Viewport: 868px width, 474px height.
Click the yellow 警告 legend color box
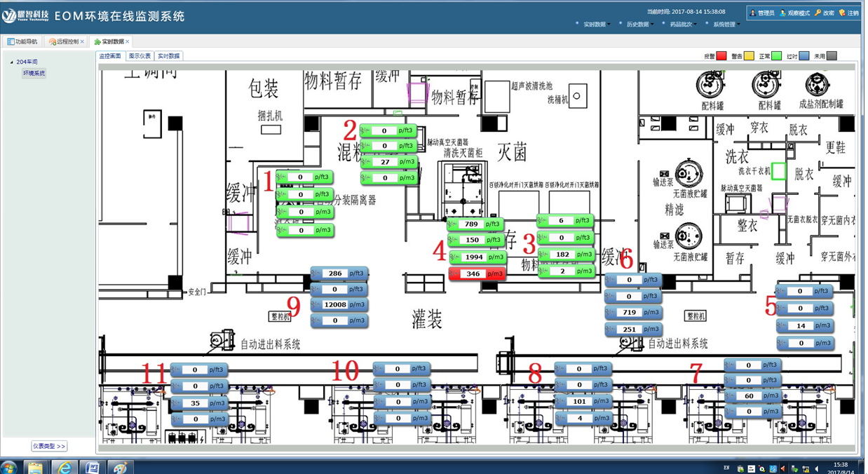[x=749, y=56]
